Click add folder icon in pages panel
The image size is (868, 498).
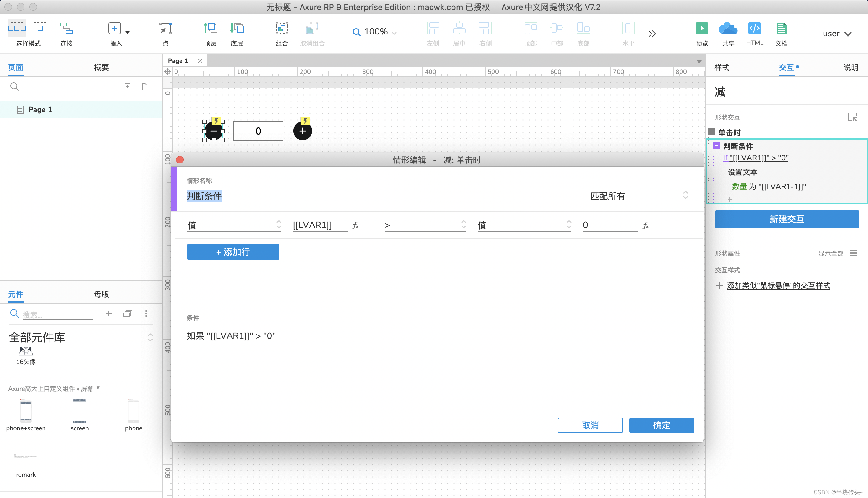coord(146,87)
